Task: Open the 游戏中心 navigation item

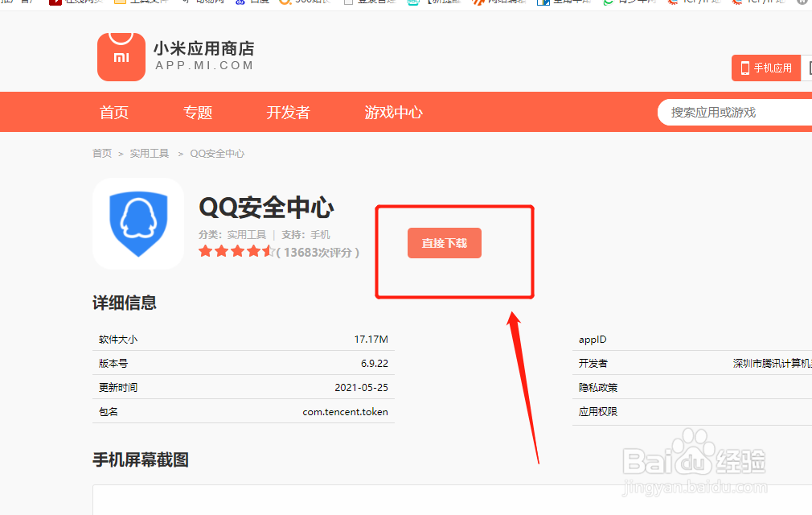Action: (x=394, y=113)
